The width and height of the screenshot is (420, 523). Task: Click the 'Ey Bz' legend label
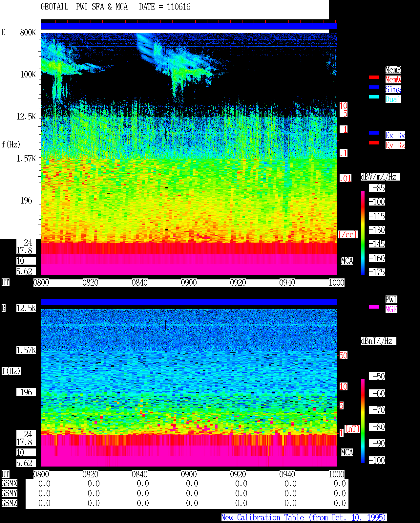tap(395, 145)
